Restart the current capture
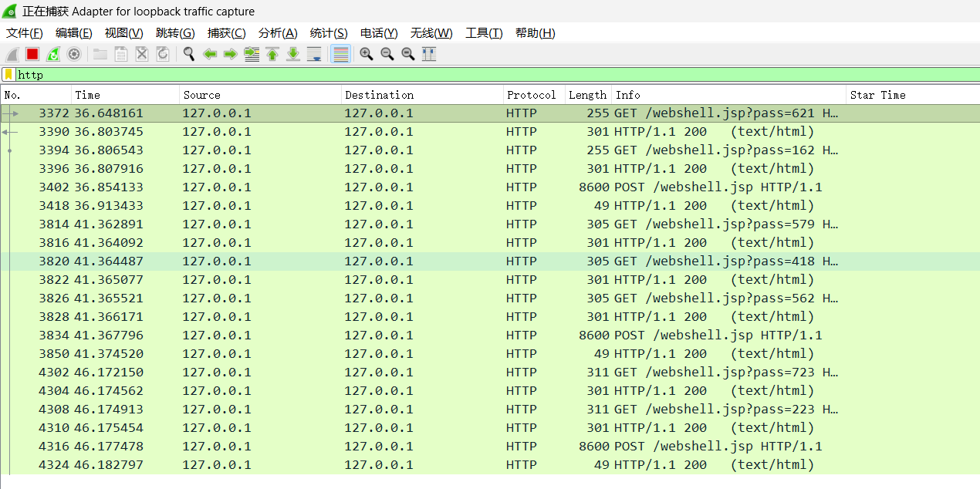 coord(53,54)
